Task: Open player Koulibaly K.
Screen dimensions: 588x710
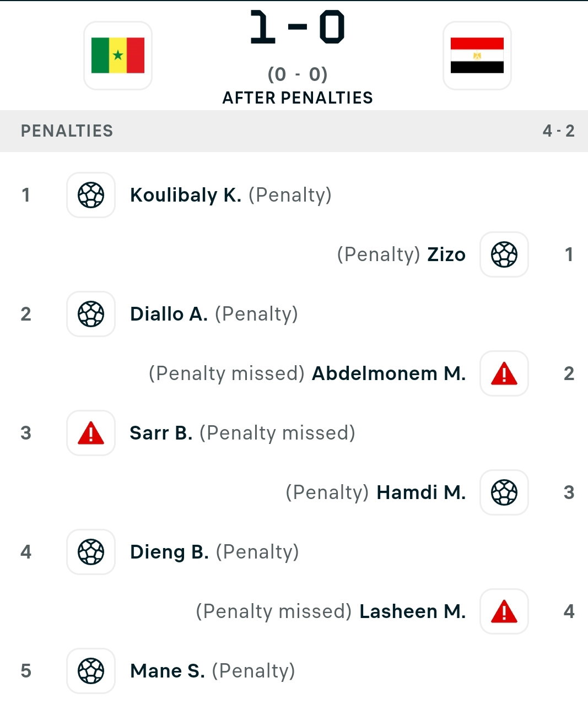Action: [186, 196]
